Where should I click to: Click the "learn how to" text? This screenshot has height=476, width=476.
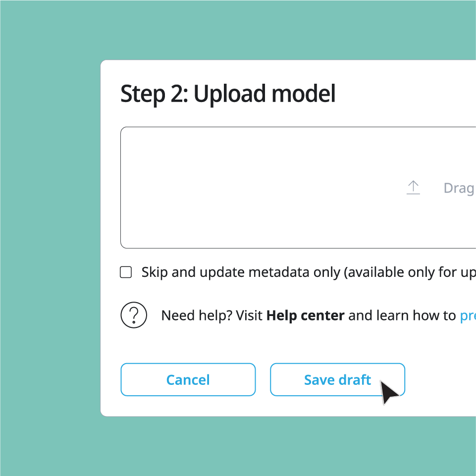coord(402,316)
